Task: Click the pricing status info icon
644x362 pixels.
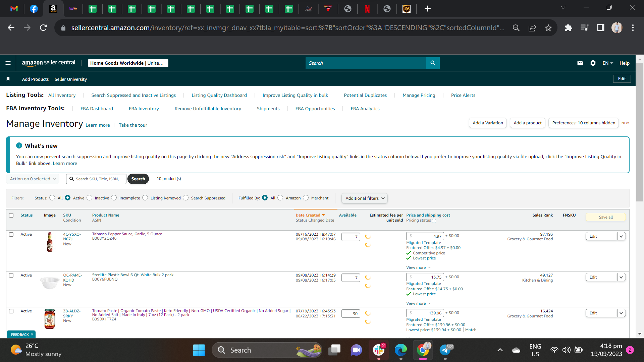Action: (434, 221)
